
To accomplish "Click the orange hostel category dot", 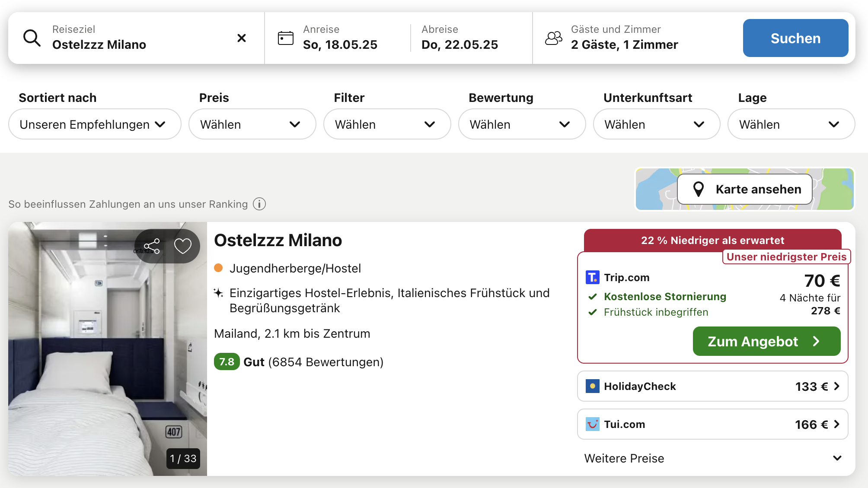I will tap(218, 268).
